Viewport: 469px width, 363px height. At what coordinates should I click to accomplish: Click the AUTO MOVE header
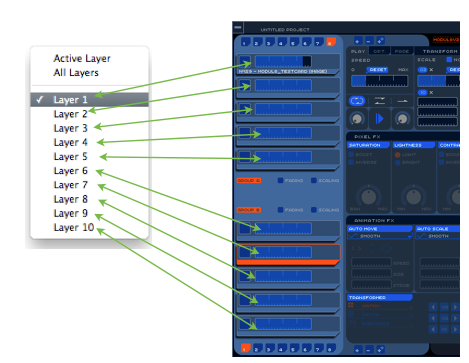tap(380, 229)
